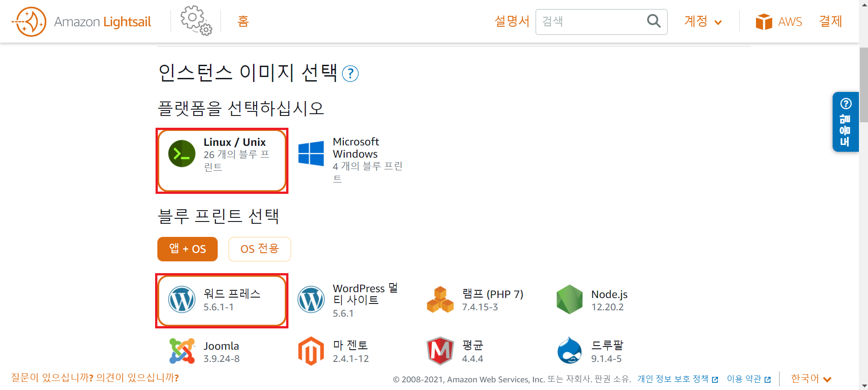Open the 결제 billing menu item
Viewport: 868px width, 390px height.
[x=830, y=21]
